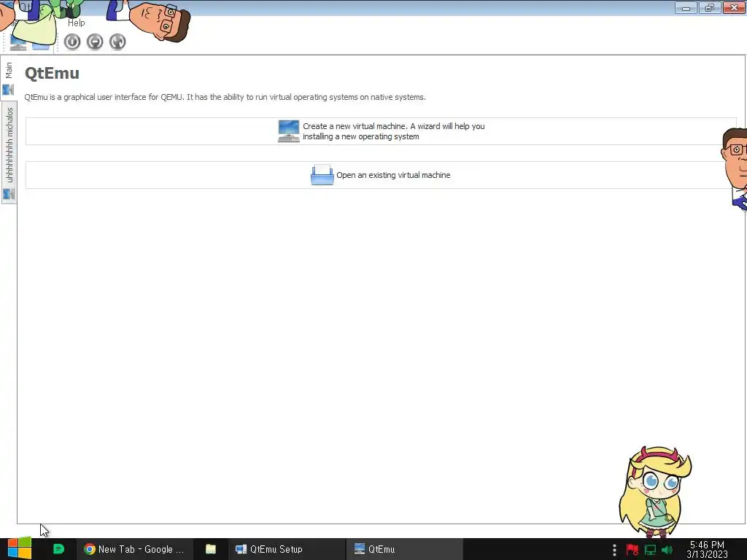Create a new virtual machine with wizard
747x560 pixels.
tap(381, 131)
